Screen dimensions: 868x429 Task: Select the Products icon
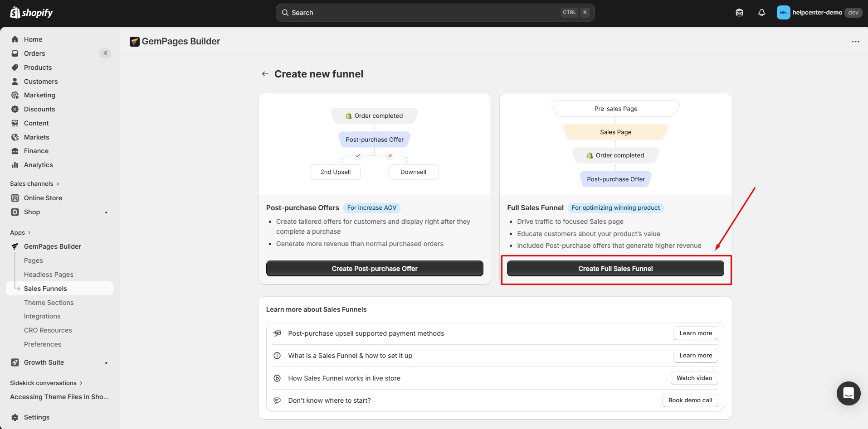click(15, 67)
